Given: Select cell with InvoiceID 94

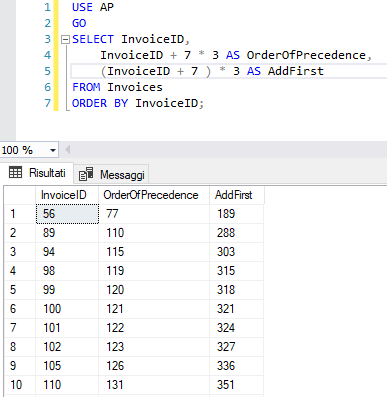Looking at the screenshot, I should 67,252.
